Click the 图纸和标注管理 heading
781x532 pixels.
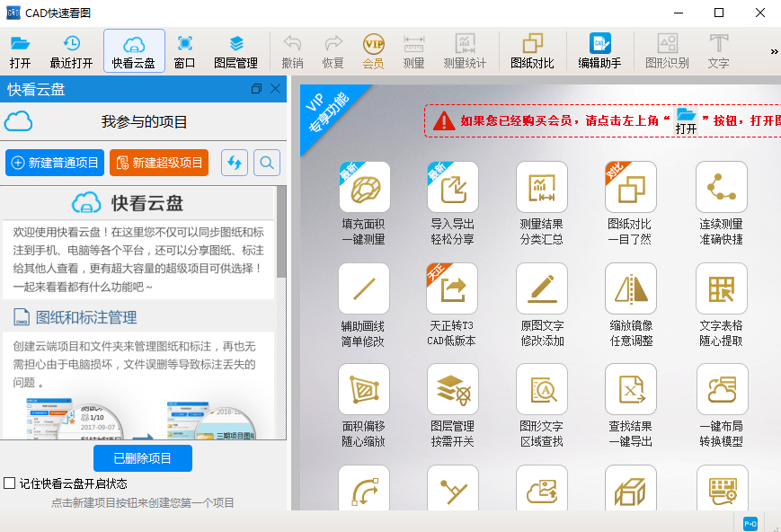click(86, 317)
